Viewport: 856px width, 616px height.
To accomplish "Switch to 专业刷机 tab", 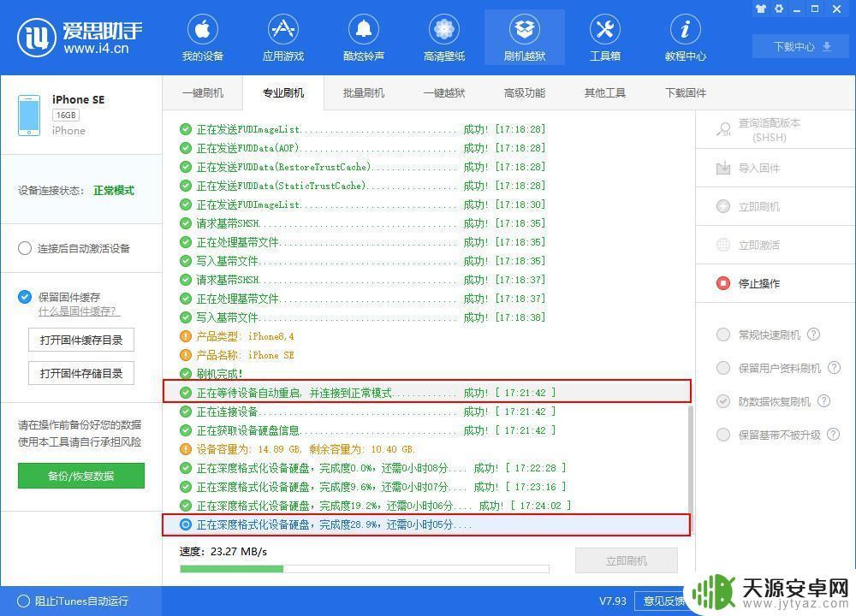I will 282,92.
